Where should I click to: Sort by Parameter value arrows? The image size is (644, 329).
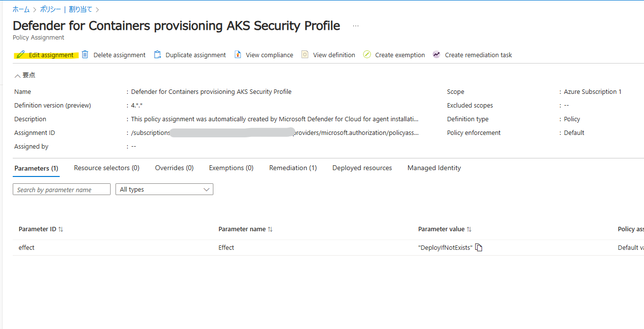click(x=469, y=229)
